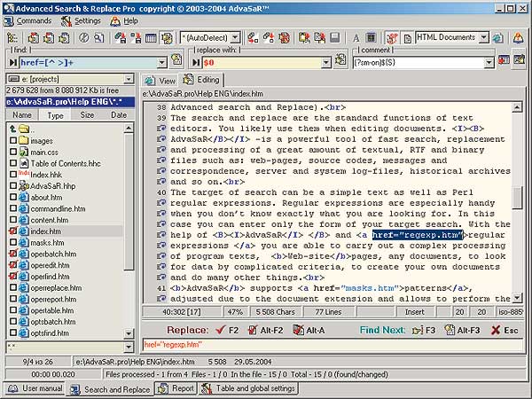Open the replace with dropdown arrow
This screenshot has height=399, width=532.
click(x=326, y=63)
